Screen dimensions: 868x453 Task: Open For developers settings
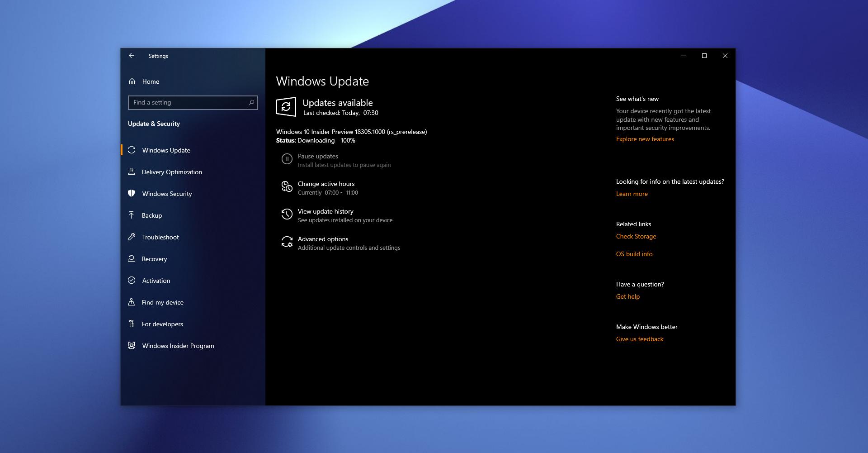pyautogui.click(x=193, y=324)
